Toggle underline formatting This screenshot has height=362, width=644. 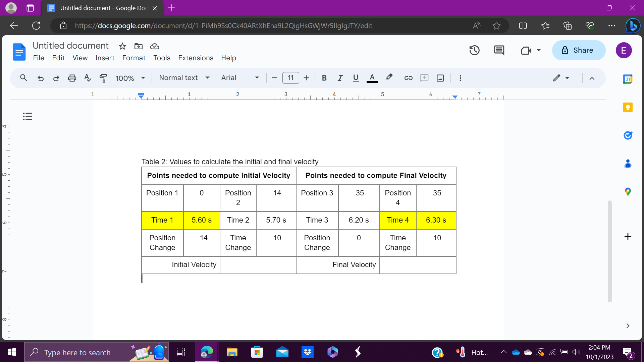356,78
